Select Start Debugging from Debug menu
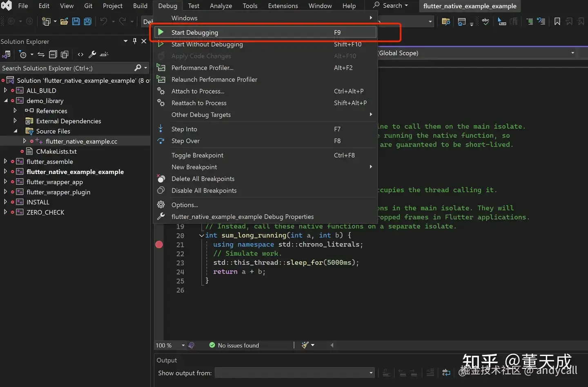This screenshot has height=387, width=588. [195, 32]
